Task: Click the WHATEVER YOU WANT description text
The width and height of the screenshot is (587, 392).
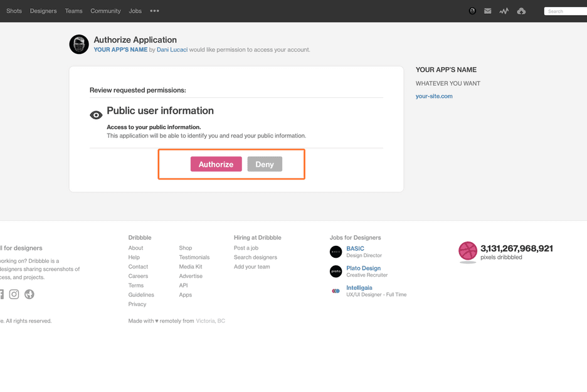Action: coord(448,83)
